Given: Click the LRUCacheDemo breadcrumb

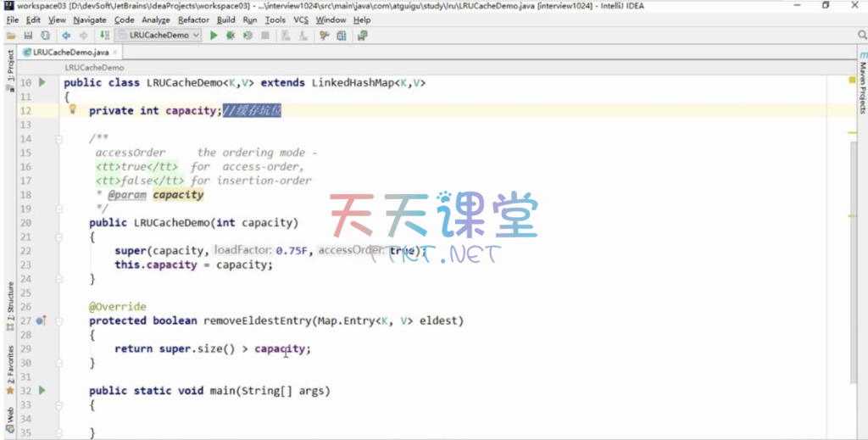Looking at the screenshot, I should 94,67.
